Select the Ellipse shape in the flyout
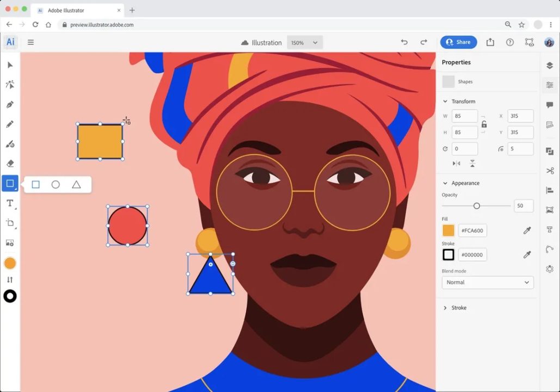This screenshot has height=392, width=560. 56,185
